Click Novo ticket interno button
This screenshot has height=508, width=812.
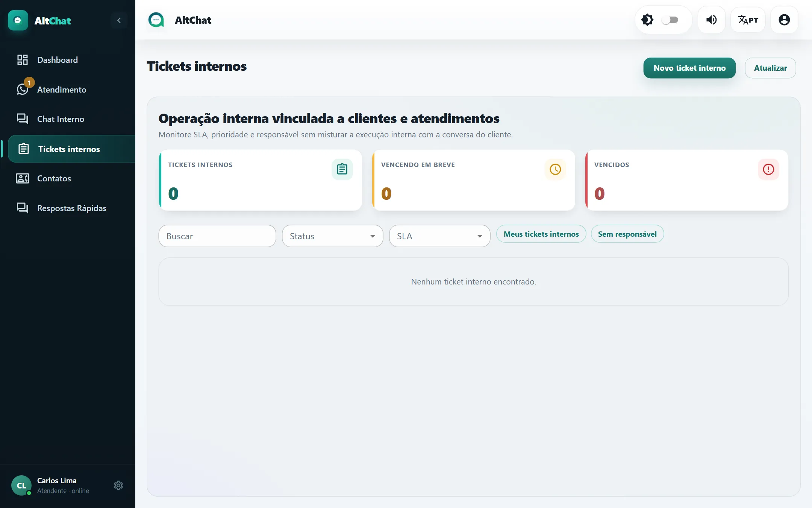pyautogui.click(x=689, y=68)
